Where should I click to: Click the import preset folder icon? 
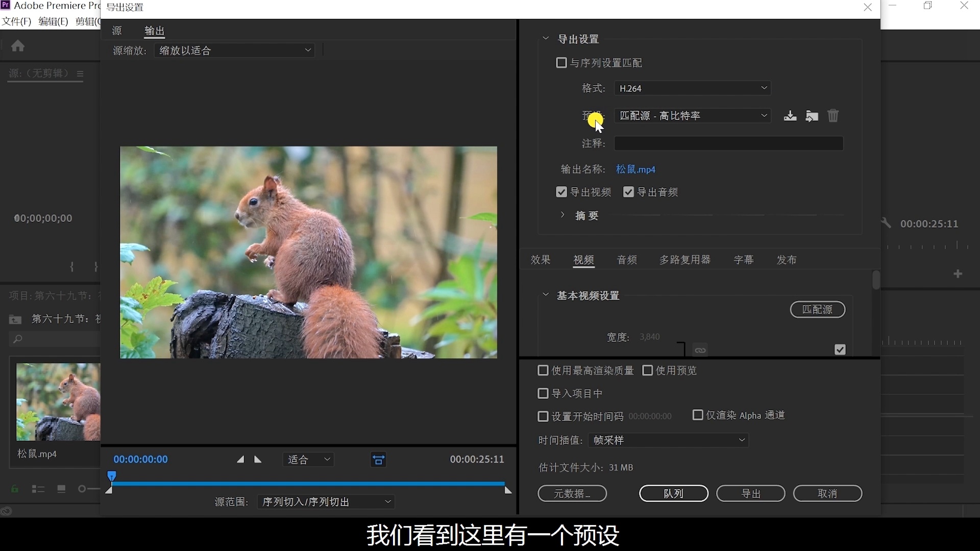(x=812, y=116)
